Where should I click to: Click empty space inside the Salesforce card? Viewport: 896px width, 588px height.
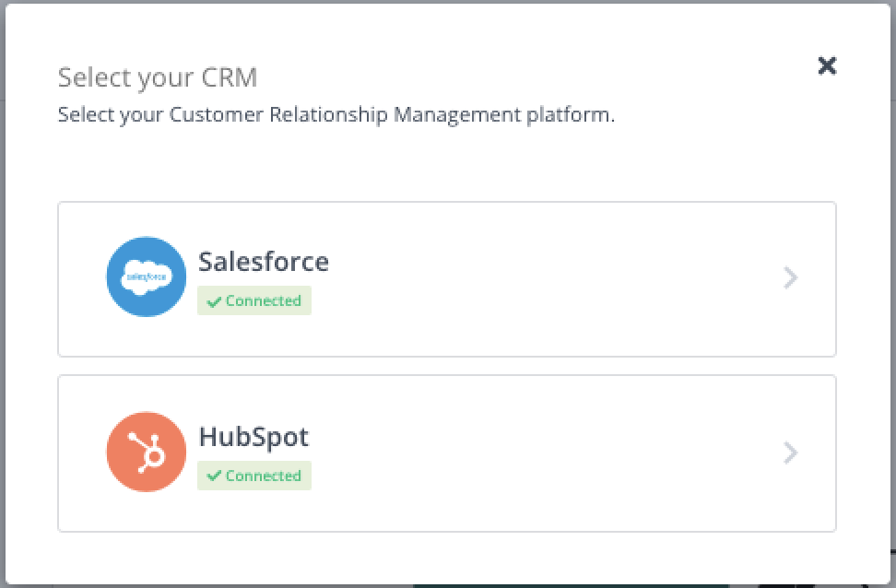(x=553, y=277)
